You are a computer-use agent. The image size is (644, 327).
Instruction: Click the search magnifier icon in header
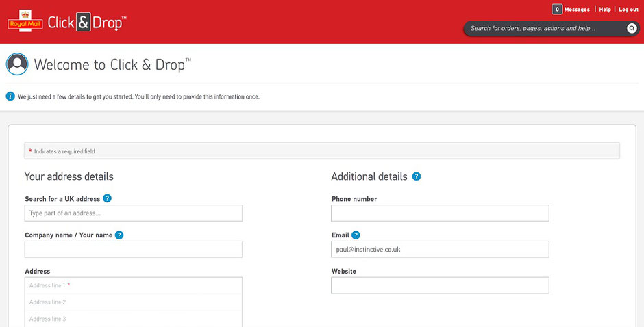[632, 28]
